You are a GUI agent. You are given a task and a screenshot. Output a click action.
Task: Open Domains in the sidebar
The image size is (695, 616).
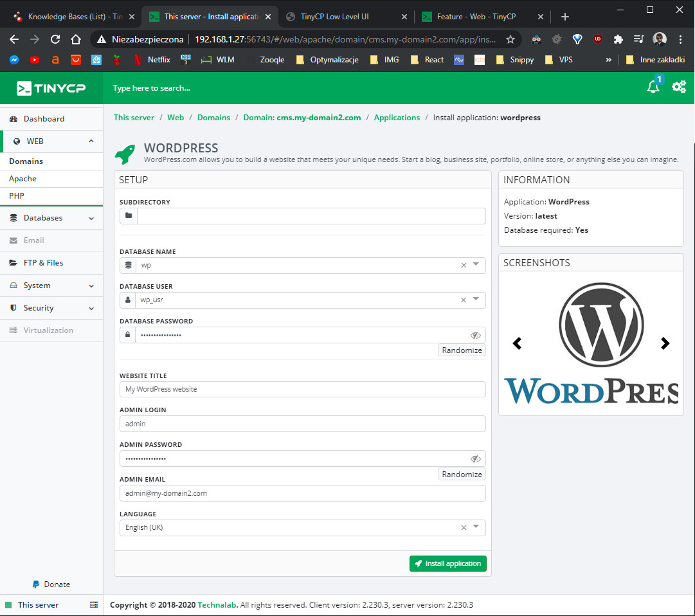pos(51,161)
